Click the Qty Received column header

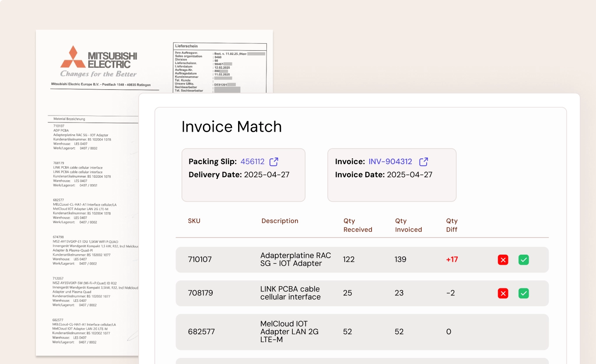click(x=358, y=225)
